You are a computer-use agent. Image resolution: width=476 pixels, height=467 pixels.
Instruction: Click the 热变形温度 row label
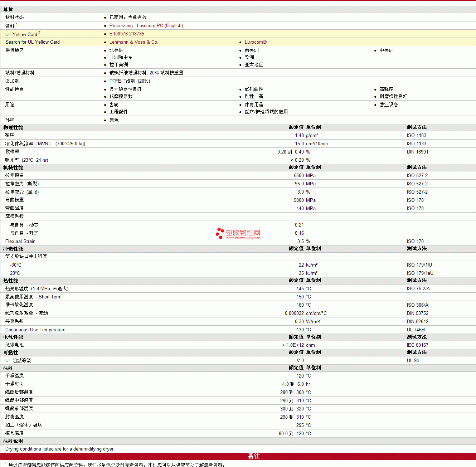click(37, 289)
